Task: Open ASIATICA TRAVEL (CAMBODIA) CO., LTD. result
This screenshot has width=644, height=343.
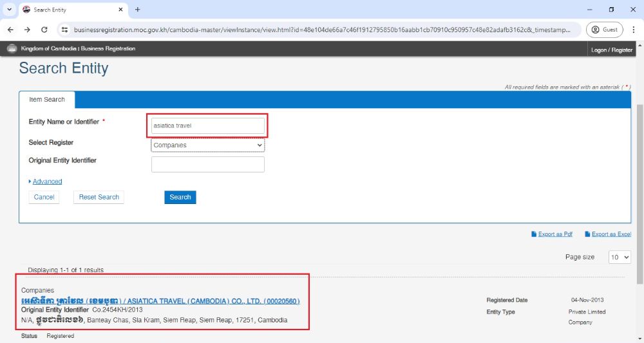Action: click(160, 301)
